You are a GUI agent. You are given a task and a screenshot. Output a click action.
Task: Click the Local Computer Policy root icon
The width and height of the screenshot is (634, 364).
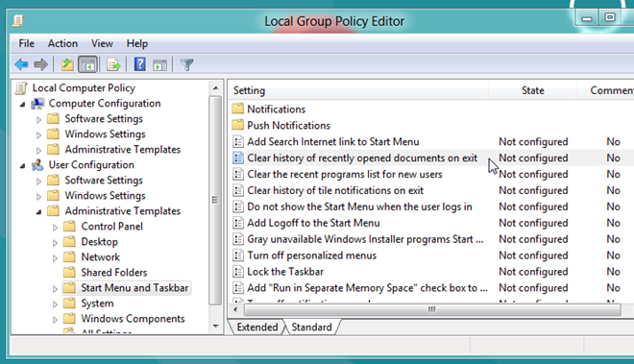(x=21, y=87)
